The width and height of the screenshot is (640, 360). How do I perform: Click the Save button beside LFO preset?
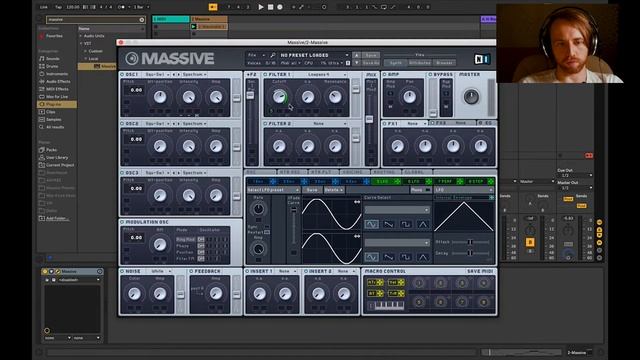pos(311,190)
